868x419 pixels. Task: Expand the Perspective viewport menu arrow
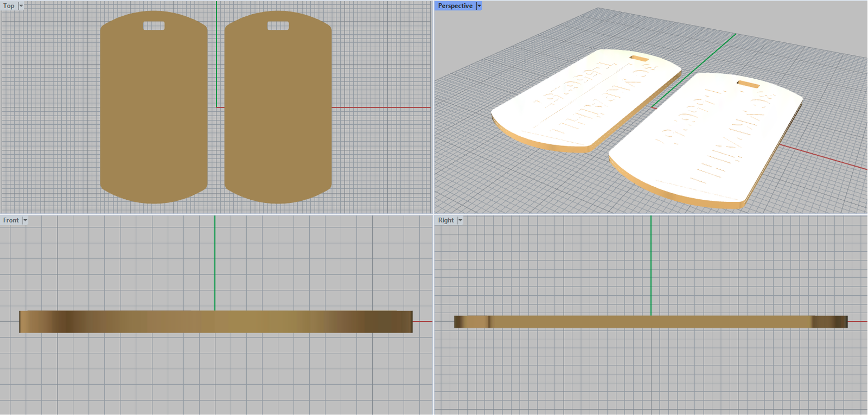coord(479,6)
